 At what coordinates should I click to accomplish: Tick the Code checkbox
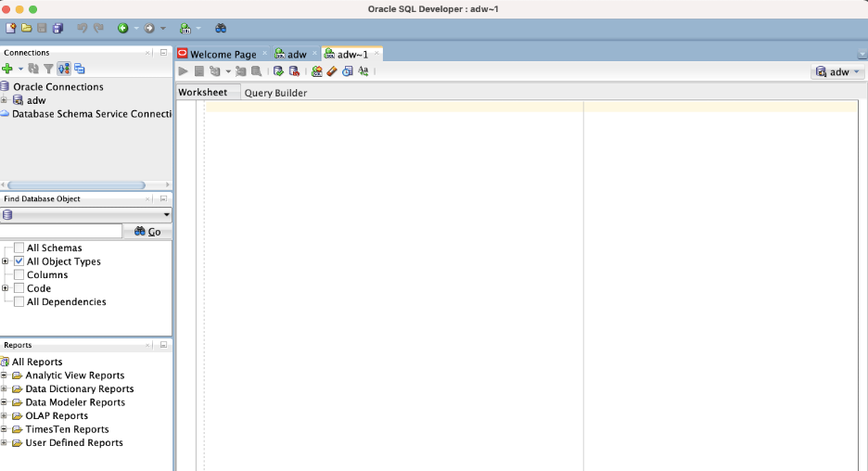tap(19, 287)
